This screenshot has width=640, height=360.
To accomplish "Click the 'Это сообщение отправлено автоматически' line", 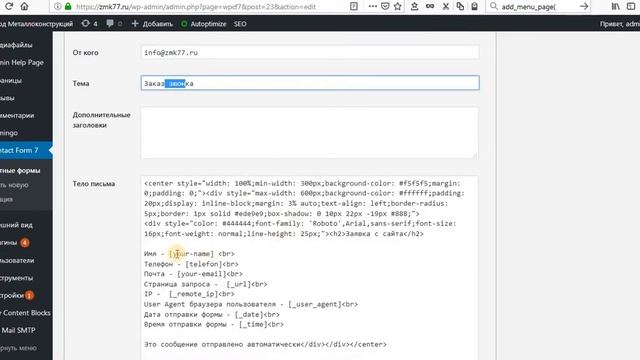I will click(222, 344).
